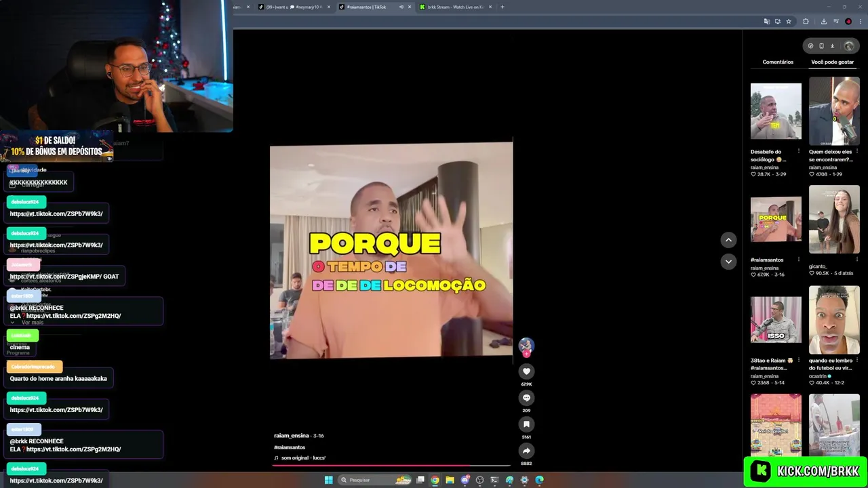Open the compass explore icon in TikTok header

click(x=810, y=46)
